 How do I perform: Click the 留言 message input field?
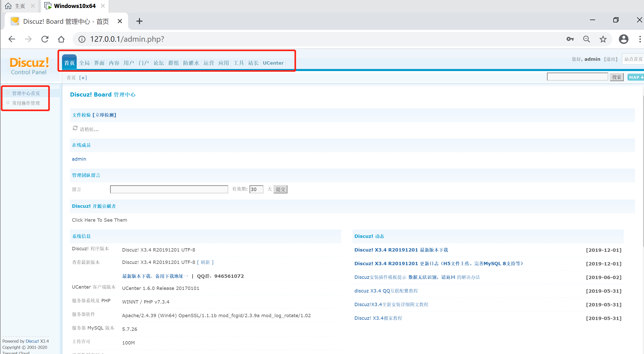(169, 189)
